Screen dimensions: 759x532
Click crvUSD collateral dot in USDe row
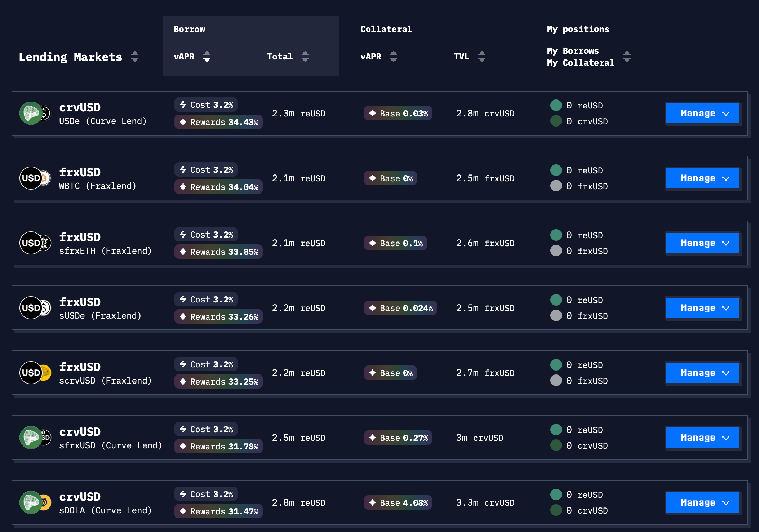coord(556,121)
